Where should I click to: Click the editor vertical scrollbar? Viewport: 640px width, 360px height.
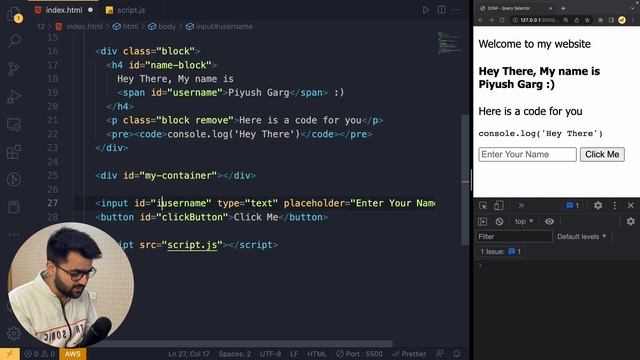tap(465, 180)
